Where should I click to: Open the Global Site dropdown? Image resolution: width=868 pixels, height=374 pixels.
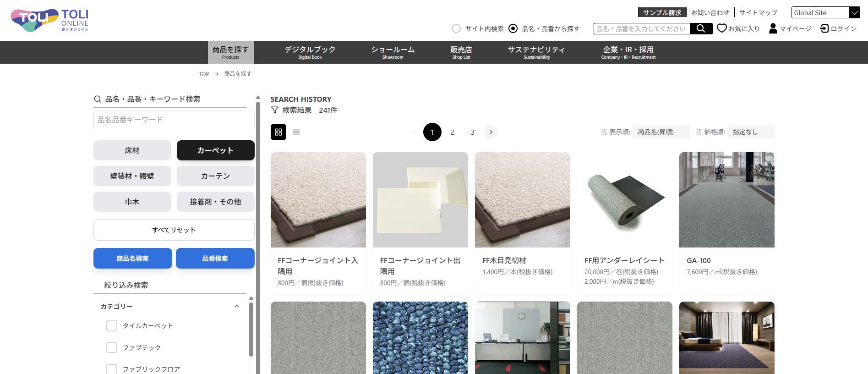[x=825, y=13]
